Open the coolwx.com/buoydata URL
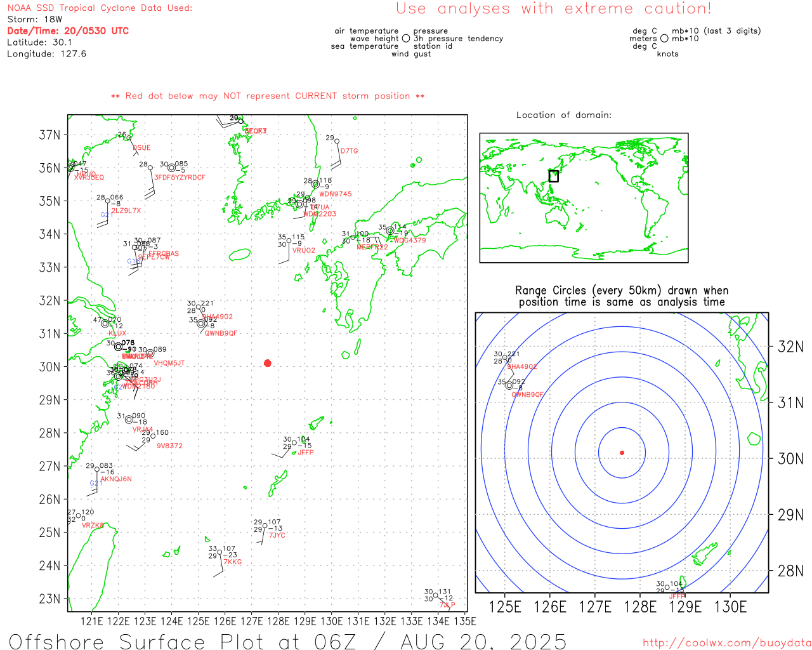Image resolution: width=812 pixels, height=650 pixels. tap(727, 643)
